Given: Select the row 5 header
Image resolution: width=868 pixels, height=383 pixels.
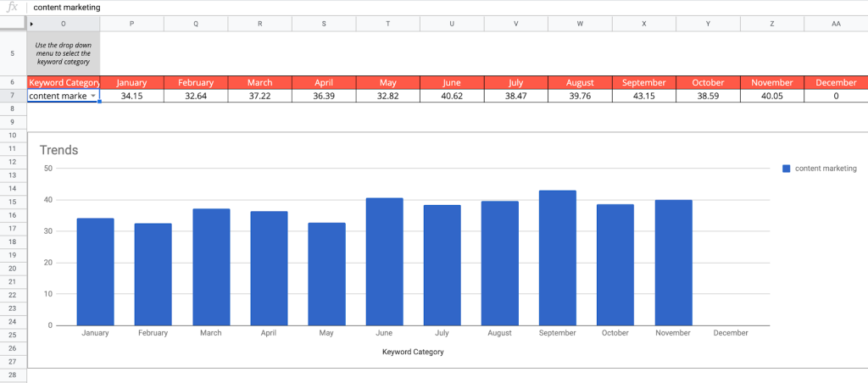Looking at the screenshot, I should 14,53.
